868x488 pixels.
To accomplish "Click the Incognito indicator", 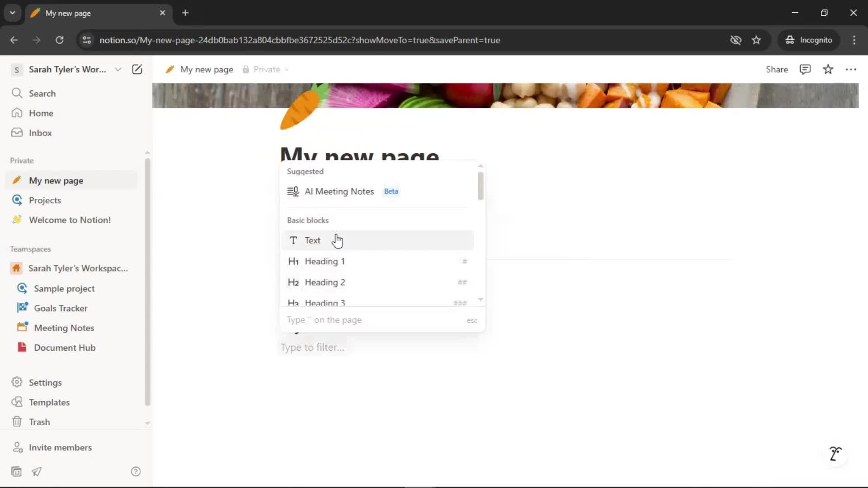I will [x=809, y=40].
